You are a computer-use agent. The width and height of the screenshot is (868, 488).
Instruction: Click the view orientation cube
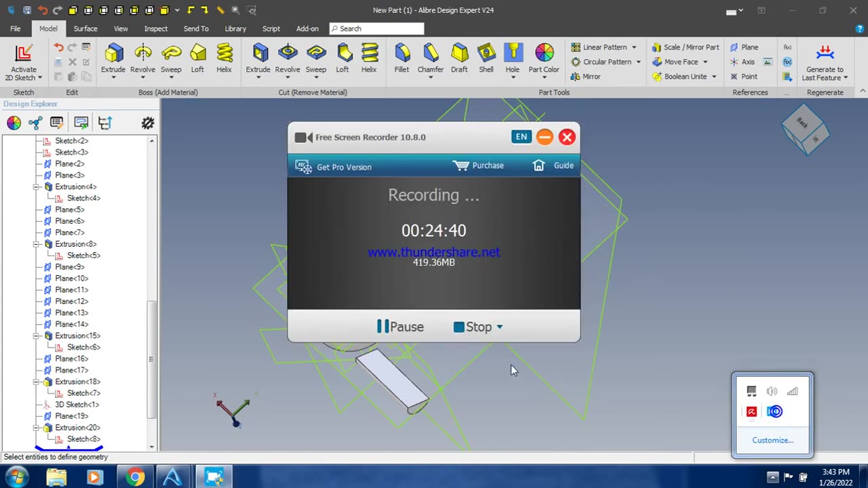[x=805, y=129]
